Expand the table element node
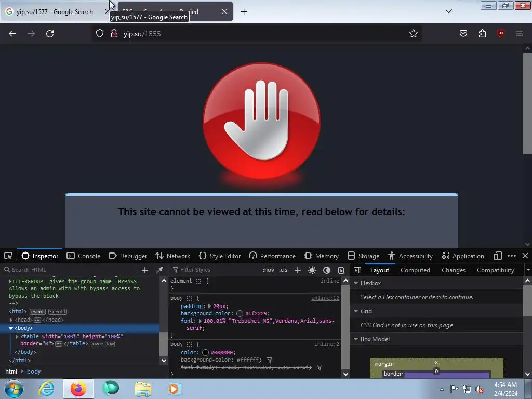The height and width of the screenshot is (399, 532). coord(17,337)
